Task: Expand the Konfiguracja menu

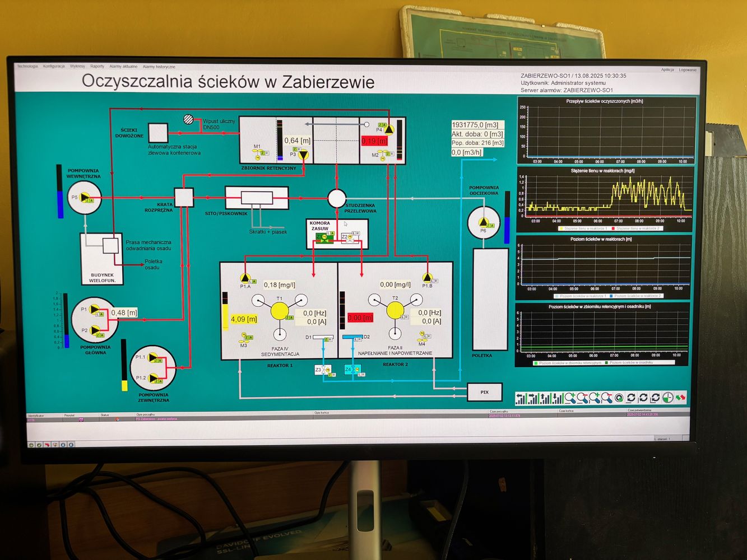Action: pos(54,67)
